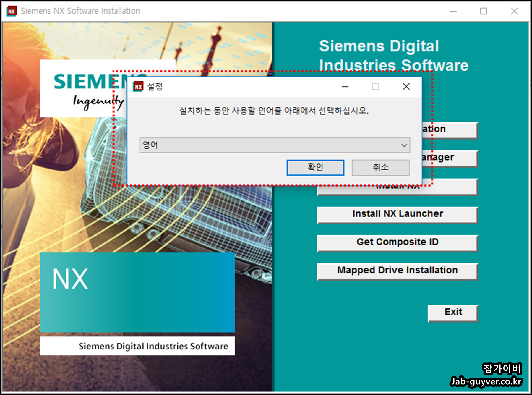Click the 확인 button in the 설정 dialog
The height and width of the screenshot is (395, 532).
[x=315, y=168]
